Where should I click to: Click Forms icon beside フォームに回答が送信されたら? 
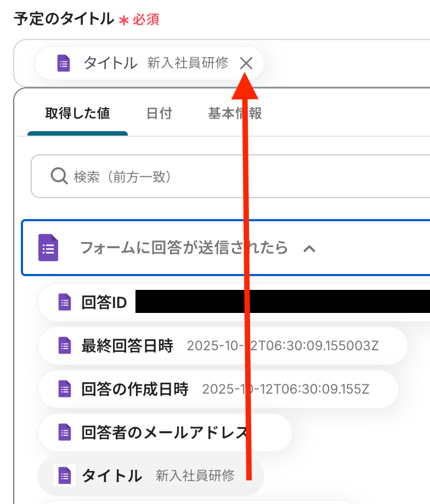(x=48, y=248)
